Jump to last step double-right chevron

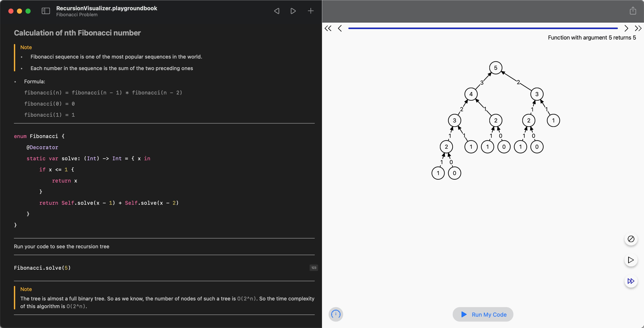point(638,28)
